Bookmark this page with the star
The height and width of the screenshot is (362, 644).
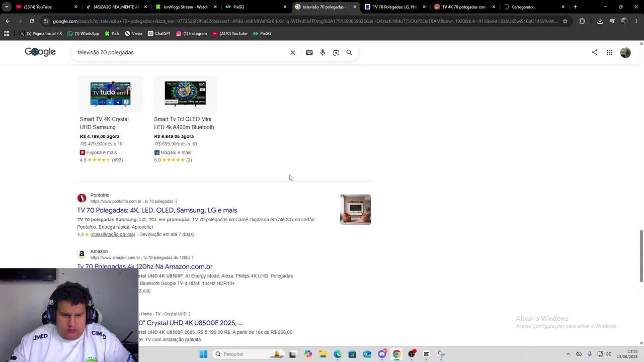pyautogui.click(x=565, y=21)
